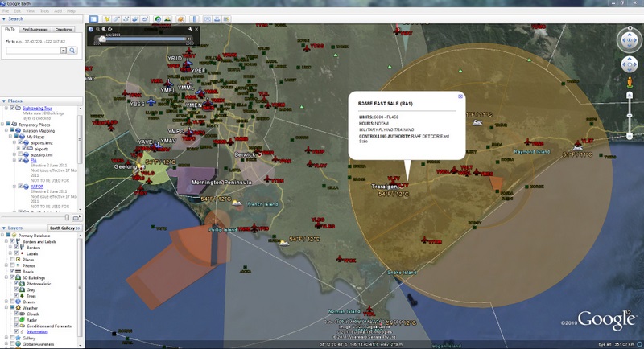Select the Add Polygon tool
Viewport: 644px width, 349px height.
[116, 18]
